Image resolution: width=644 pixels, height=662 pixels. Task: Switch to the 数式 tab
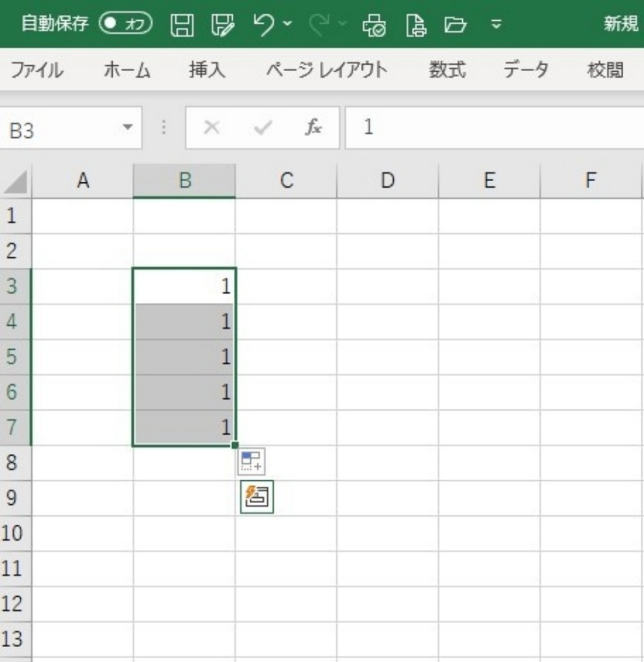(x=447, y=70)
